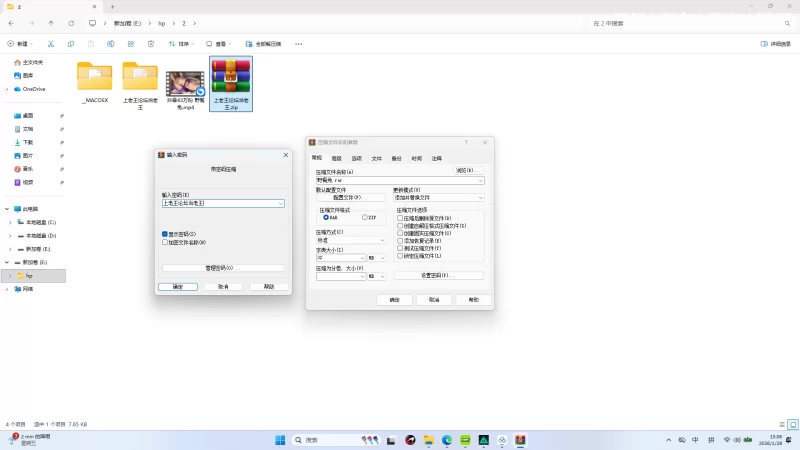Toggle the show password checkbox
800x450 pixels.
(x=165, y=234)
